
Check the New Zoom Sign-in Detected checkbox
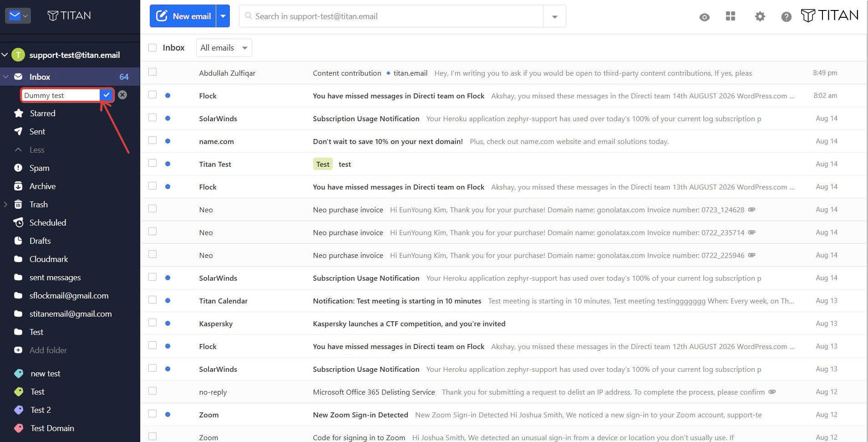coord(152,414)
